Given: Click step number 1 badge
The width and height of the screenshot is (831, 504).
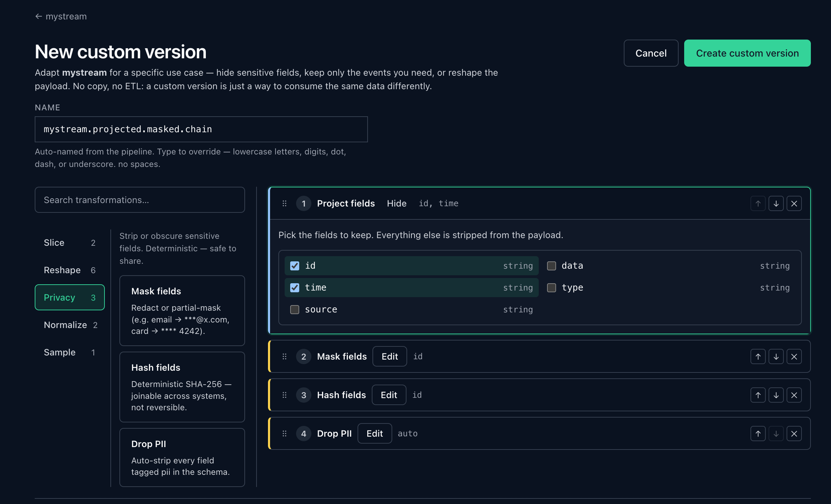Looking at the screenshot, I should pos(304,203).
